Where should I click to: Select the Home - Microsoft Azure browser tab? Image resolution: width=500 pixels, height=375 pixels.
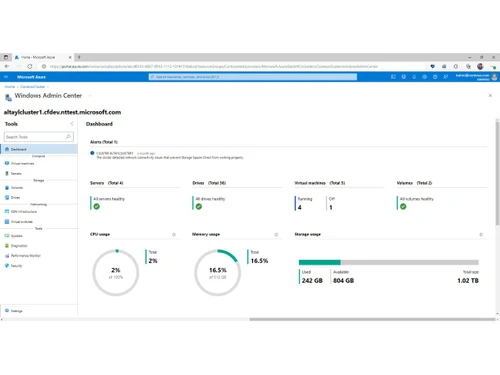click(43, 57)
